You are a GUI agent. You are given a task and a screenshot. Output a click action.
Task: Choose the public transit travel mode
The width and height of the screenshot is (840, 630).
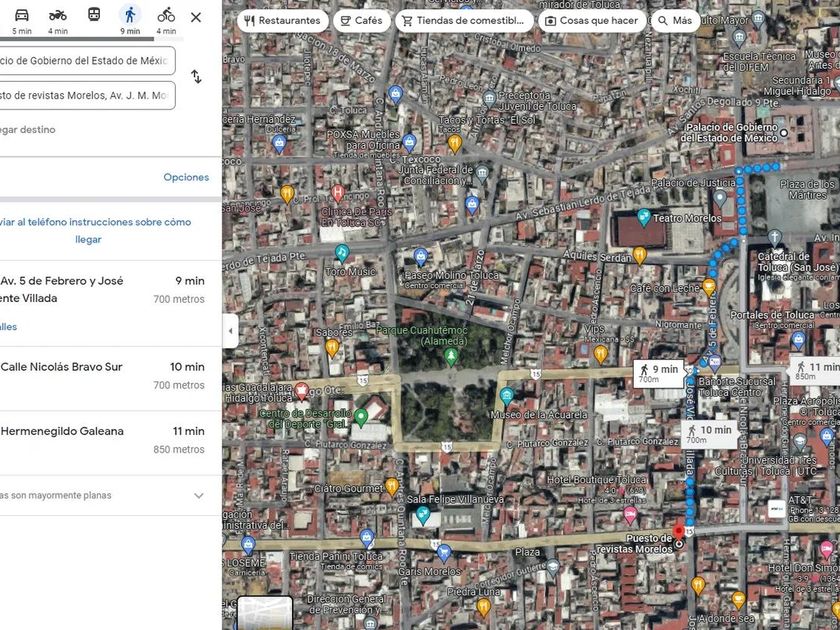(94, 15)
